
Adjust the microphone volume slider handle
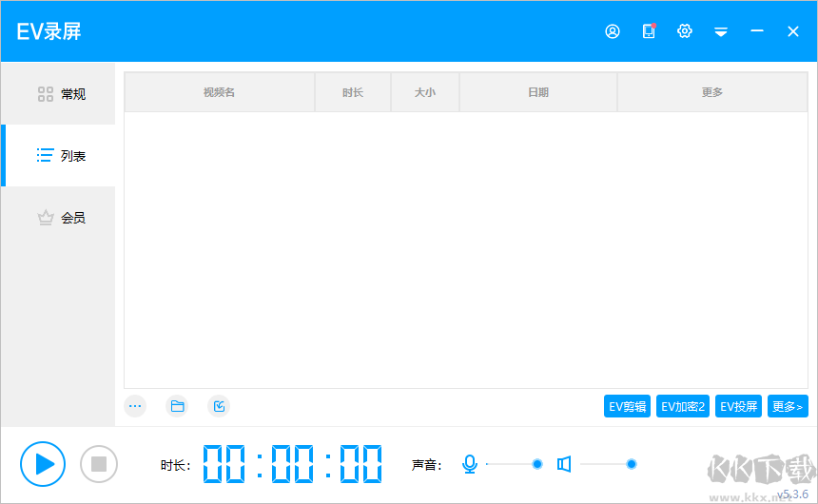click(x=536, y=464)
